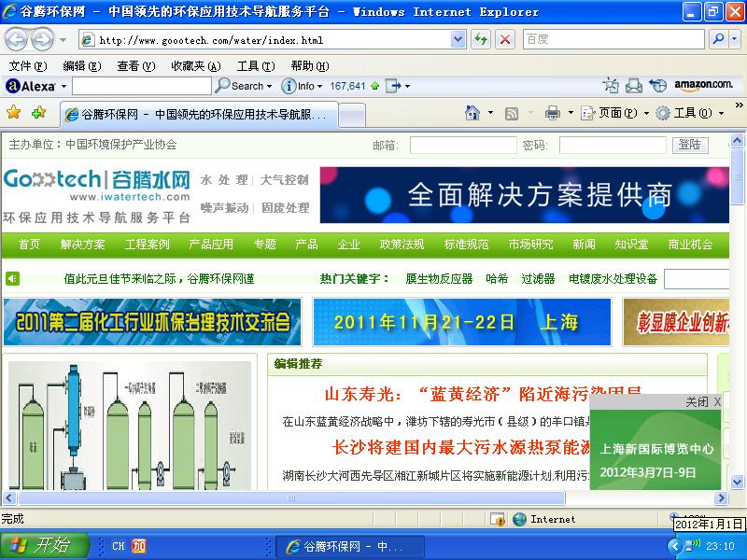Viewport: 747px width, 560px height.
Task: Focus the Alexa toolbar search box
Action: tap(142, 86)
